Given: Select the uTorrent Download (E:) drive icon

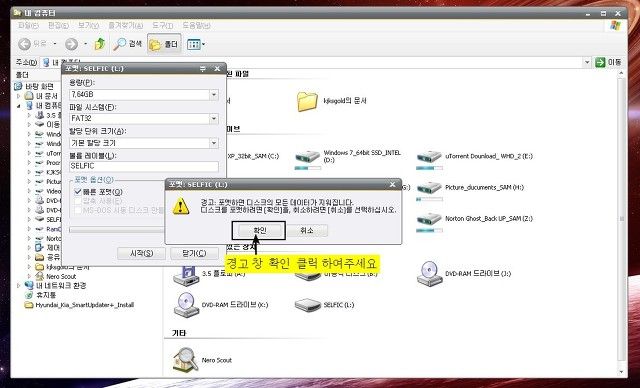Looking at the screenshot, I should pyautogui.click(x=429, y=157).
